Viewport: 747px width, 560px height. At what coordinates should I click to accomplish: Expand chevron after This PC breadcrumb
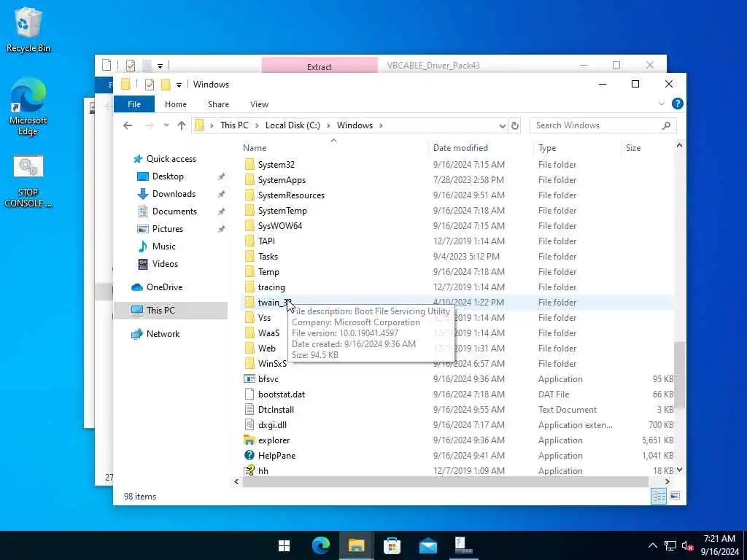pyautogui.click(x=258, y=125)
